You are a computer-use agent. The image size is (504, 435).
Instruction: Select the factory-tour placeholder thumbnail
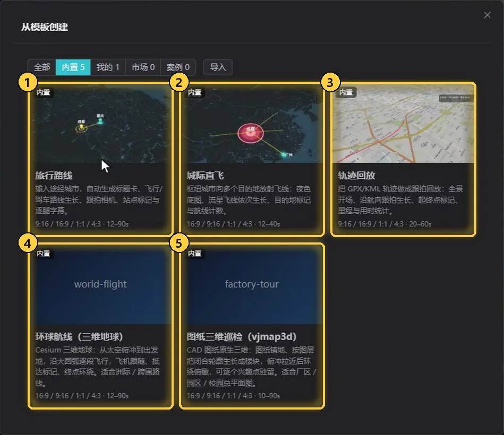pos(252,285)
